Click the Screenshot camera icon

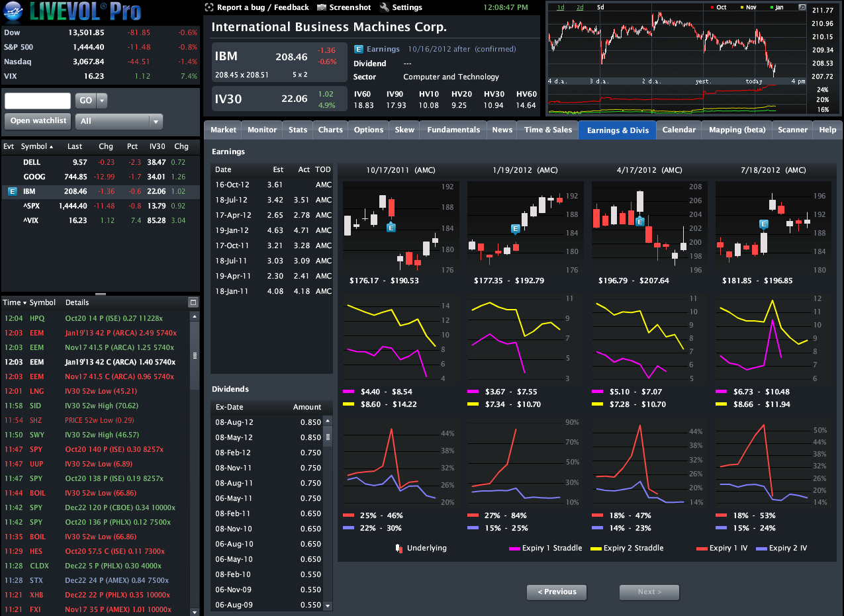click(322, 7)
